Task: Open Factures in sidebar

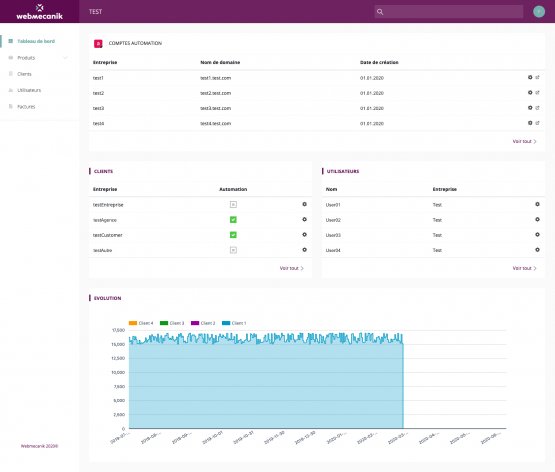Action: (x=26, y=107)
